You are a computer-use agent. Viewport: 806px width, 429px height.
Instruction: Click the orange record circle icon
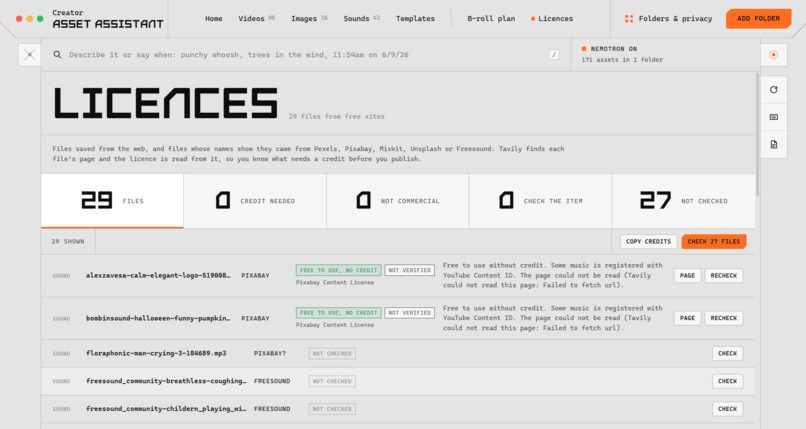click(x=774, y=54)
